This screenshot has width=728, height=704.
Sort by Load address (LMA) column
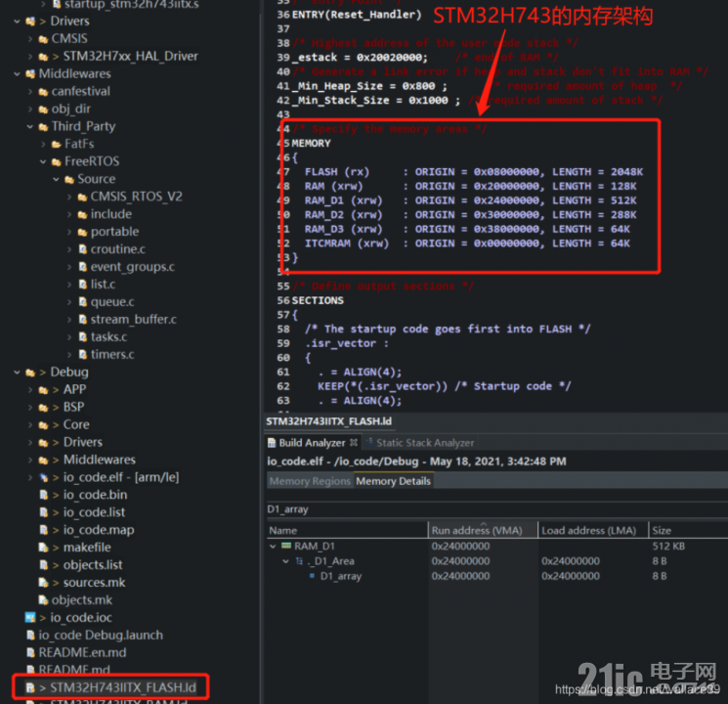coord(593,530)
